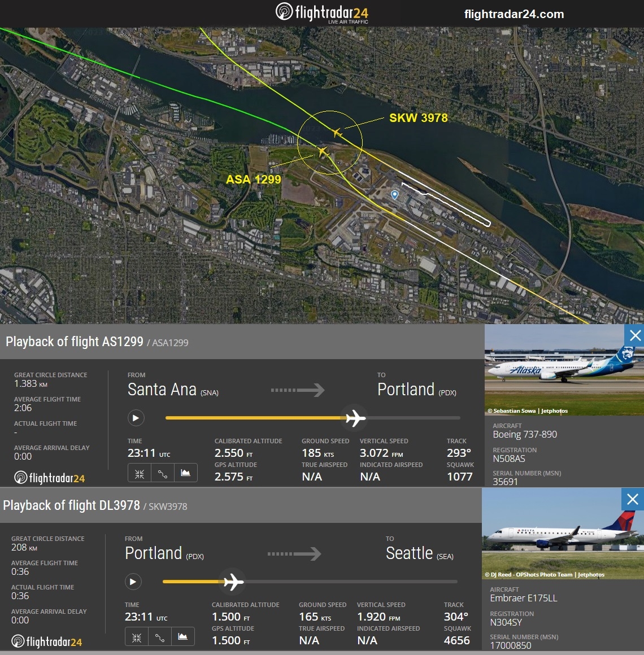Click the Playback of flight DL3978 title

(72, 505)
